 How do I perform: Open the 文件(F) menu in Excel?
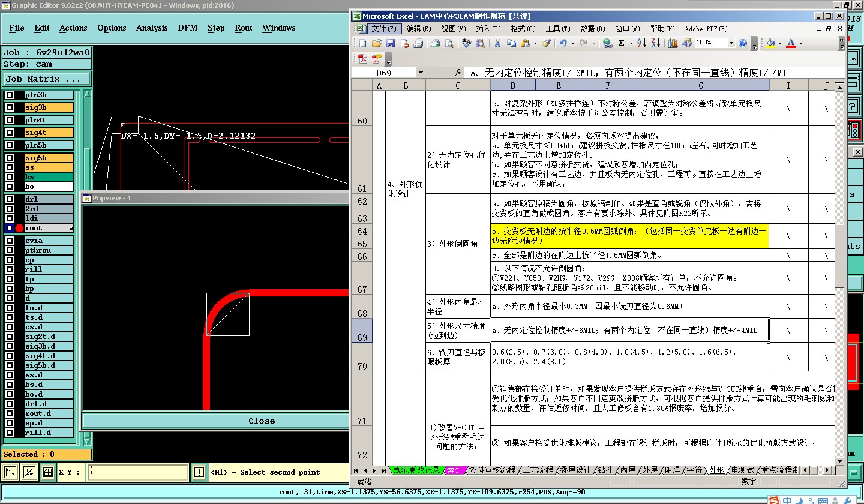pos(383,29)
